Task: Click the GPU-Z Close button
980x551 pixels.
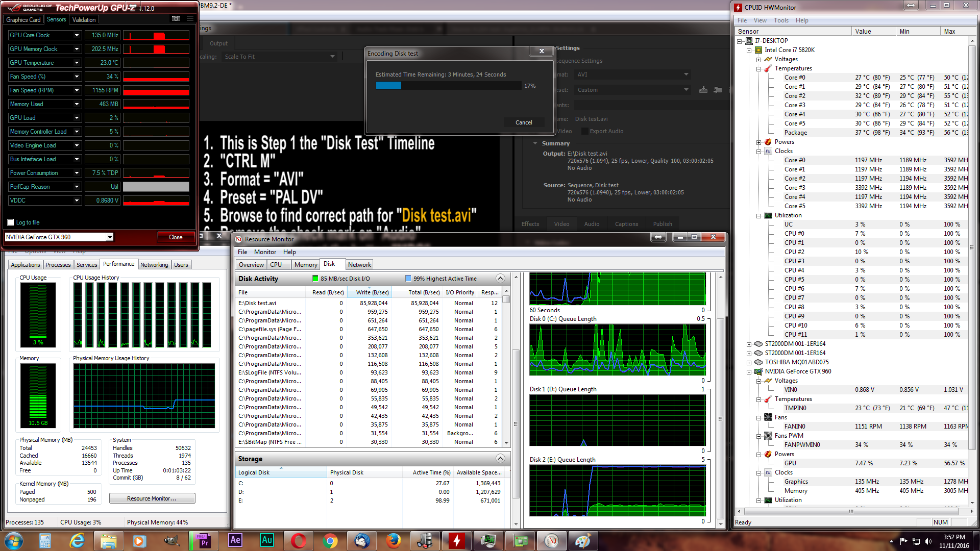Action: (x=176, y=237)
